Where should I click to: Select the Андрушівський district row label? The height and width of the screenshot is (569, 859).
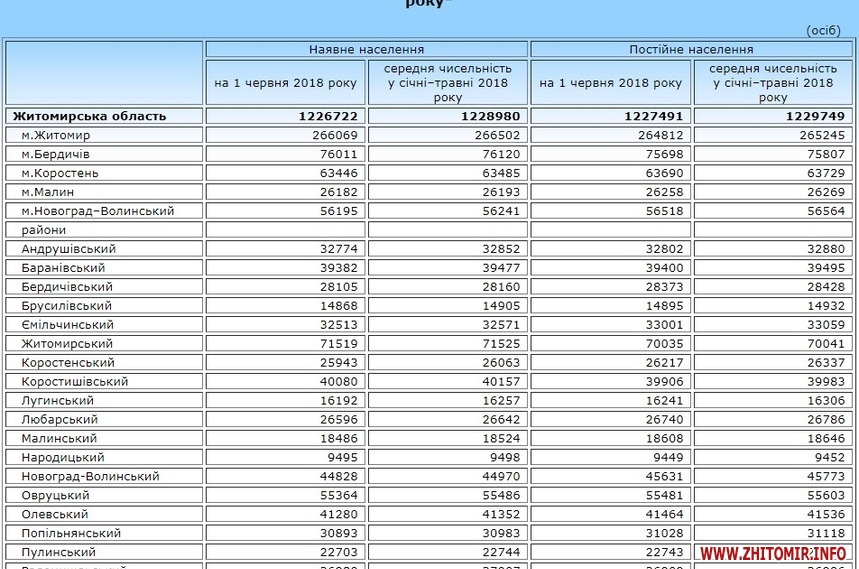tap(69, 249)
